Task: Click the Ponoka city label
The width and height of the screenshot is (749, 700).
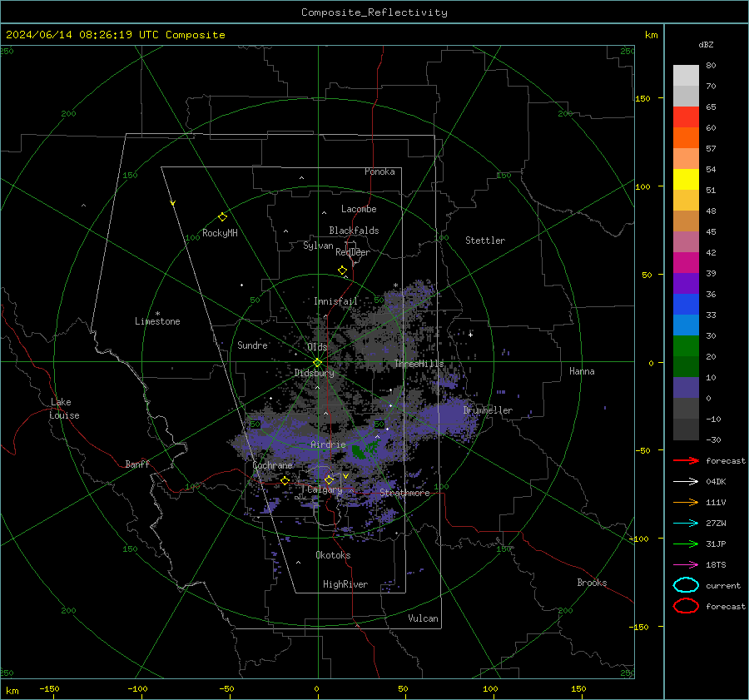Action: [379, 171]
